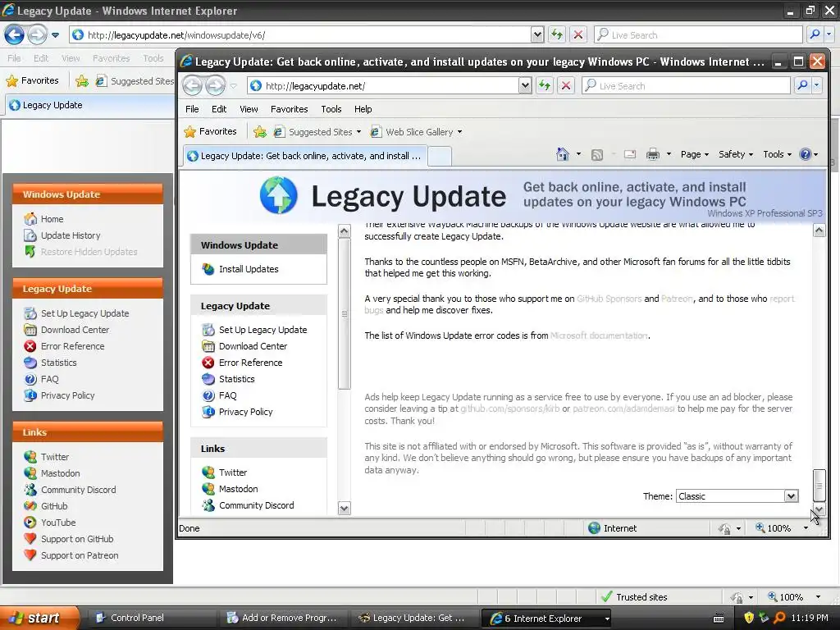
Task: Click the Stop button in the background window's address bar
Action: (x=578, y=35)
